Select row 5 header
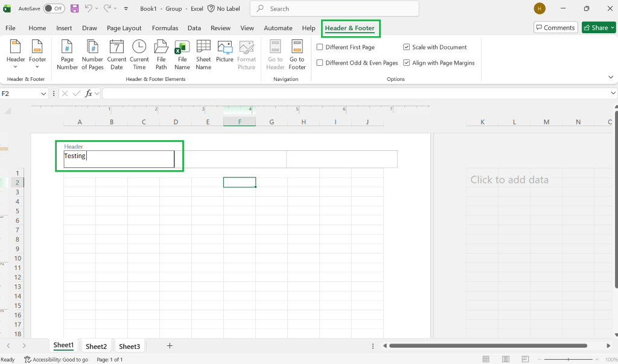 18,211
